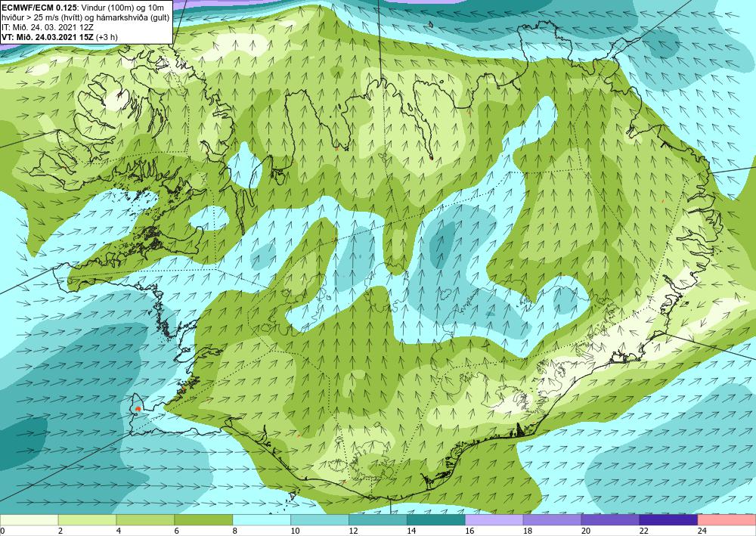Click the legend value '22'
Viewport: 756px width, 536px height.
(644, 531)
